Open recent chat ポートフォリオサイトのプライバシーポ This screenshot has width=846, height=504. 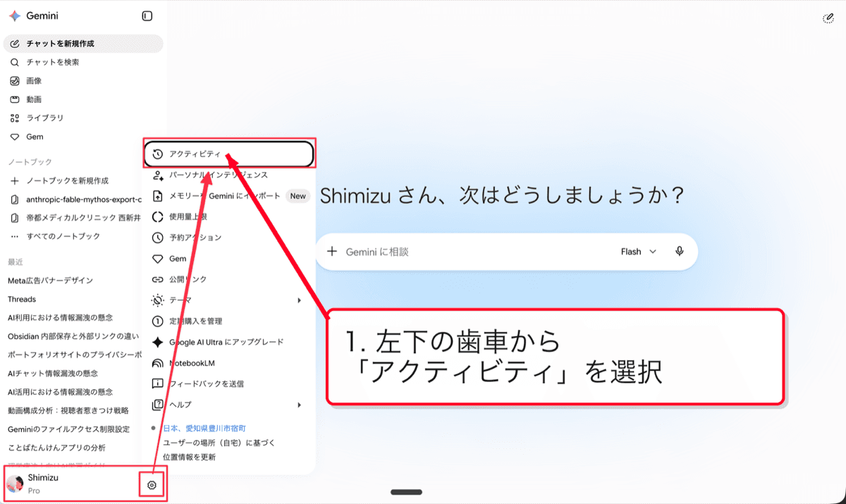click(74, 355)
